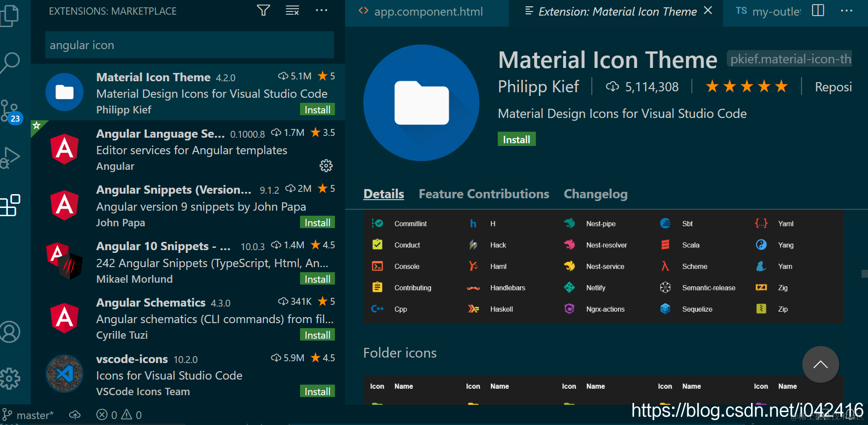The width and height of the screenshot is (868, 425).
Task: Click the Folder icons heading
Action: (400, 353)
